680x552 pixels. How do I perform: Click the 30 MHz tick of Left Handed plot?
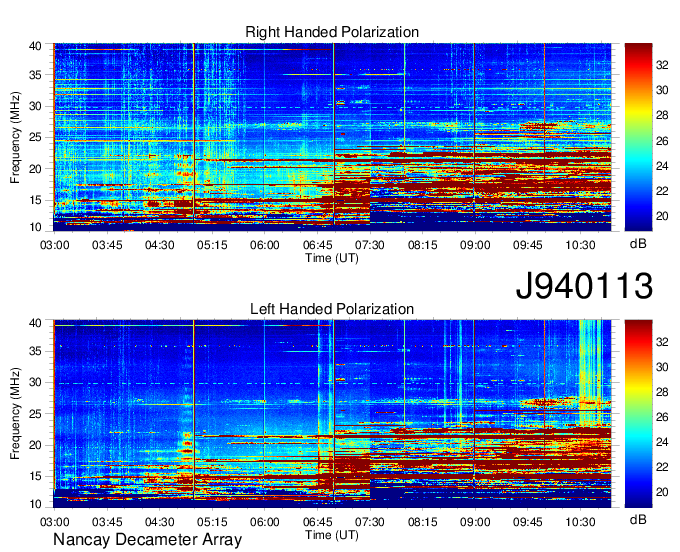coord(35,382)
